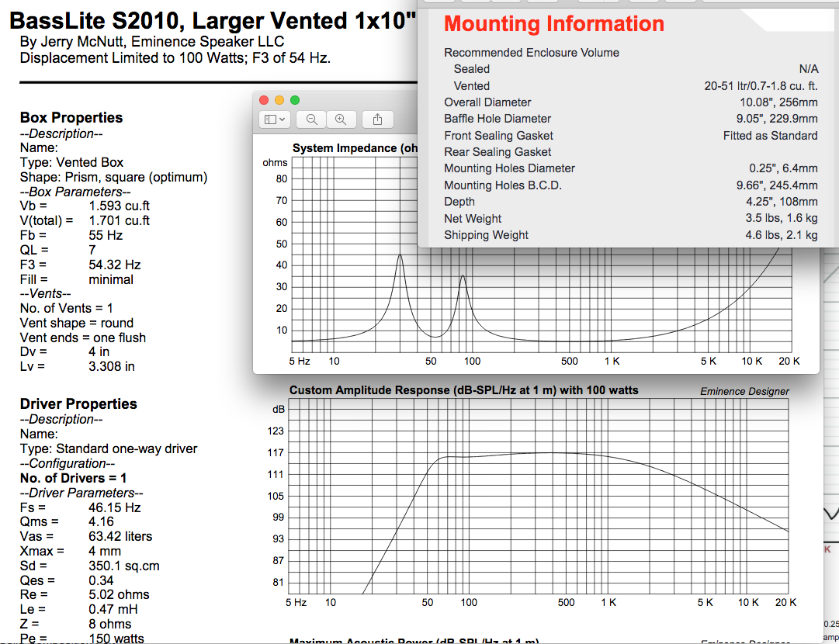This screenshot has width=839, height=644.
Task: Click the QL value '7'
Action: 92,250
